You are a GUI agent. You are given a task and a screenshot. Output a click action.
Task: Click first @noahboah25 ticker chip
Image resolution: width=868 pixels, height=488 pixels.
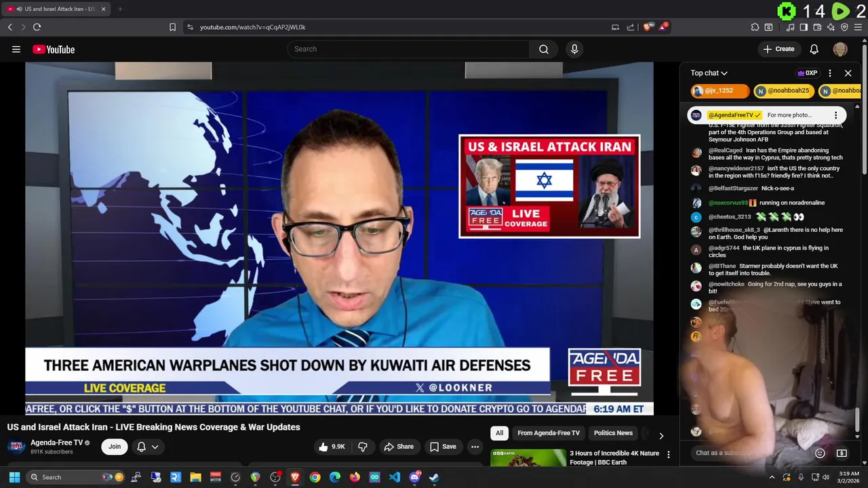click(x=784, y=91)
